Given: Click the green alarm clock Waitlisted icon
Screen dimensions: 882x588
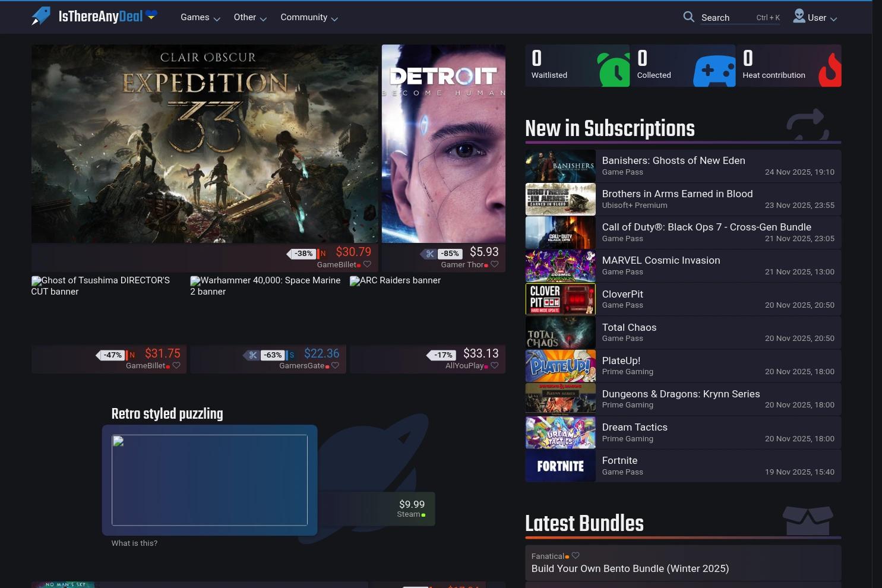Looking at the screenshot, I should tap(614, 70).
